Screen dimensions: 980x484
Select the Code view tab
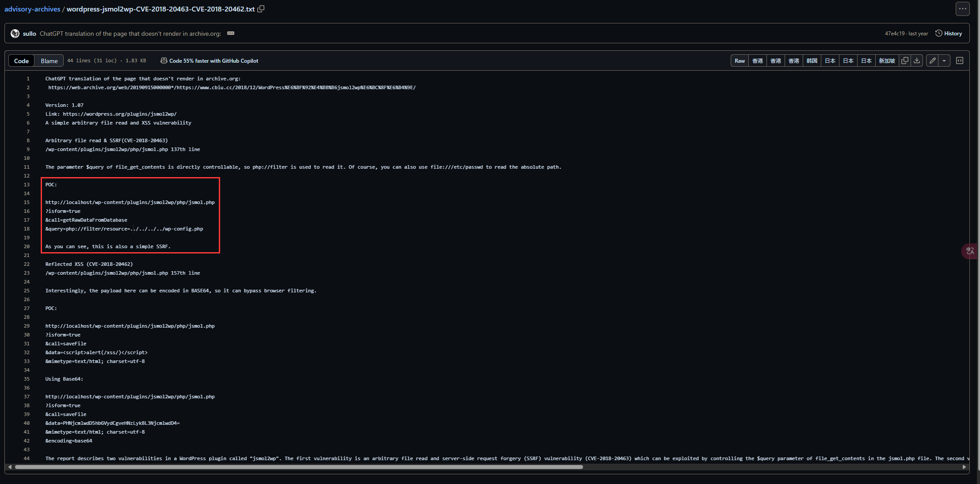click(21, 61)
